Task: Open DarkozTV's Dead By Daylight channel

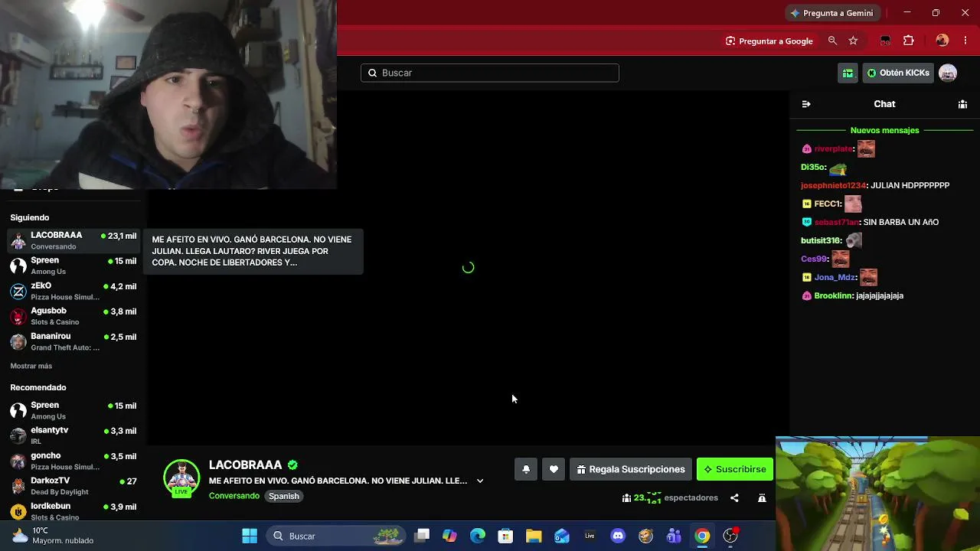Action: pyautogui.click(x=73, y=486)
